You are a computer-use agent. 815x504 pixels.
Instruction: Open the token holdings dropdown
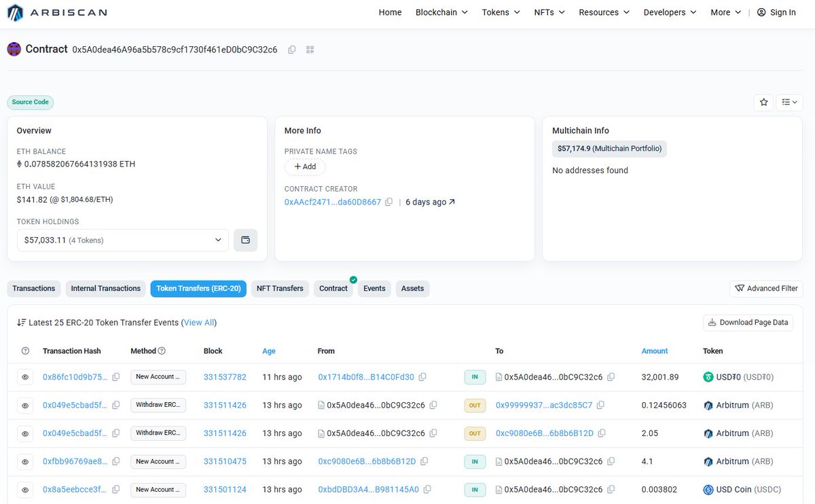pos(123,240)
